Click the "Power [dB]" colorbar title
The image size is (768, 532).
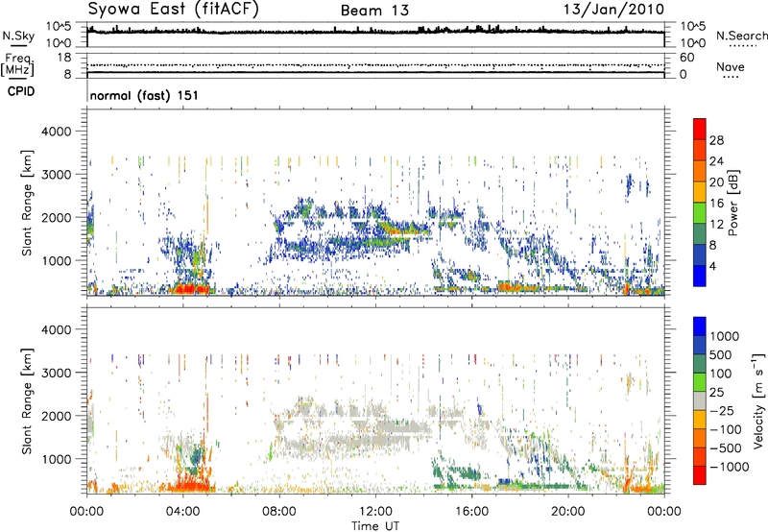[x=732, y=203]
